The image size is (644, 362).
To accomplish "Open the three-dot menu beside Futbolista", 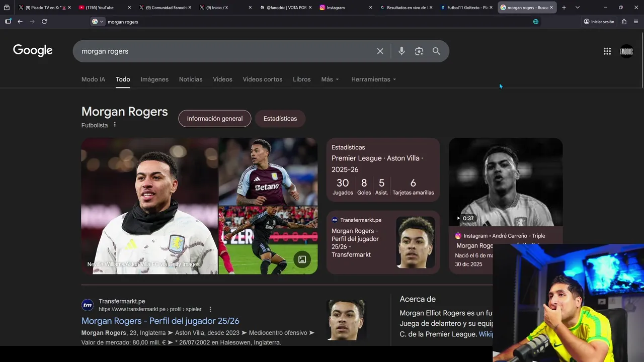I will click(x=115, y=125).
